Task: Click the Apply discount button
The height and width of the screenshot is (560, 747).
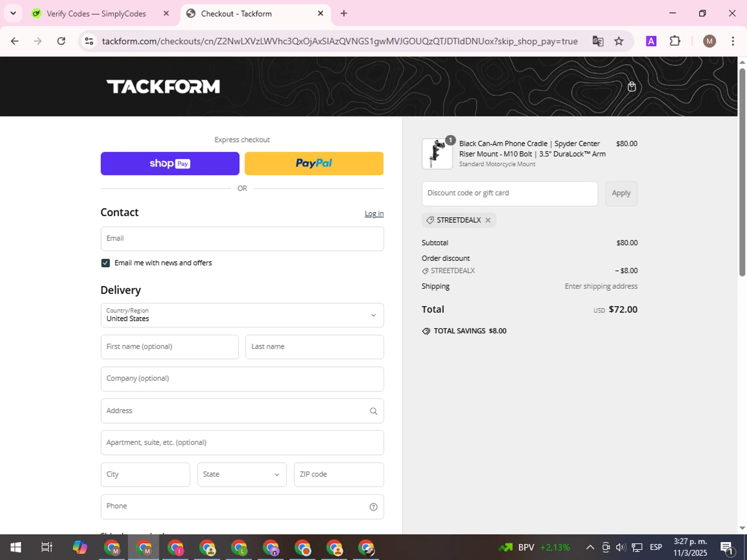Action: tap(621, 193)
